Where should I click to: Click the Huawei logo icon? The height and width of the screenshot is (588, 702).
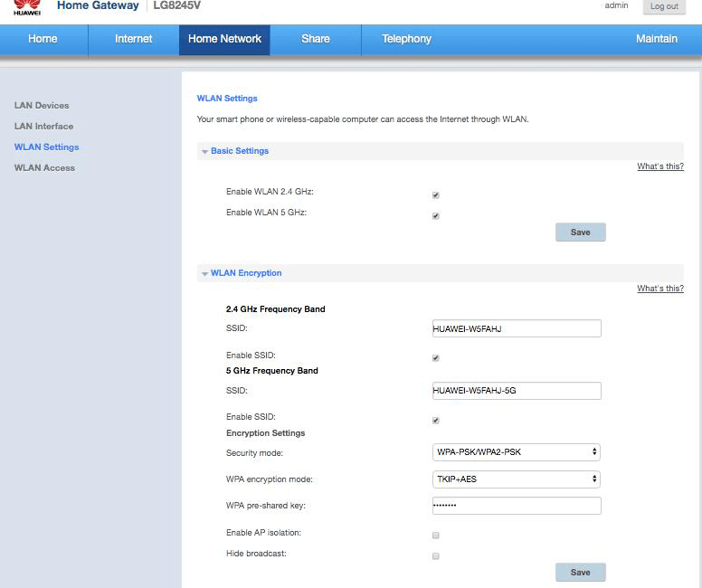[26, 7]
